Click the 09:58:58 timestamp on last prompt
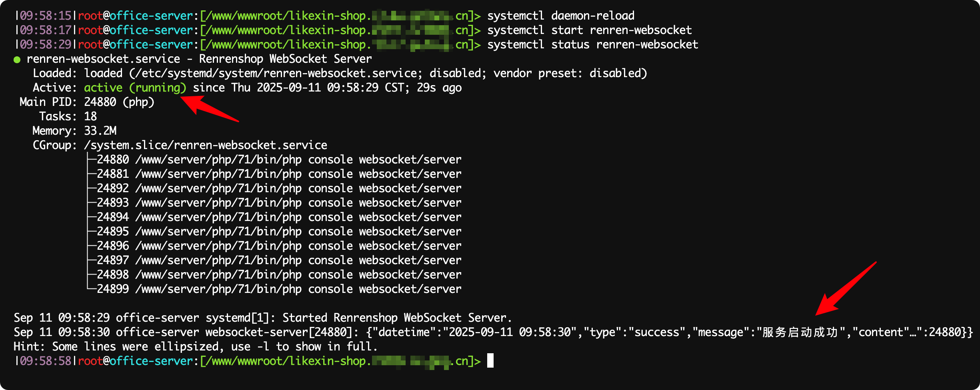This screenshot has height=390, width=980. click(x=46, y=361)
